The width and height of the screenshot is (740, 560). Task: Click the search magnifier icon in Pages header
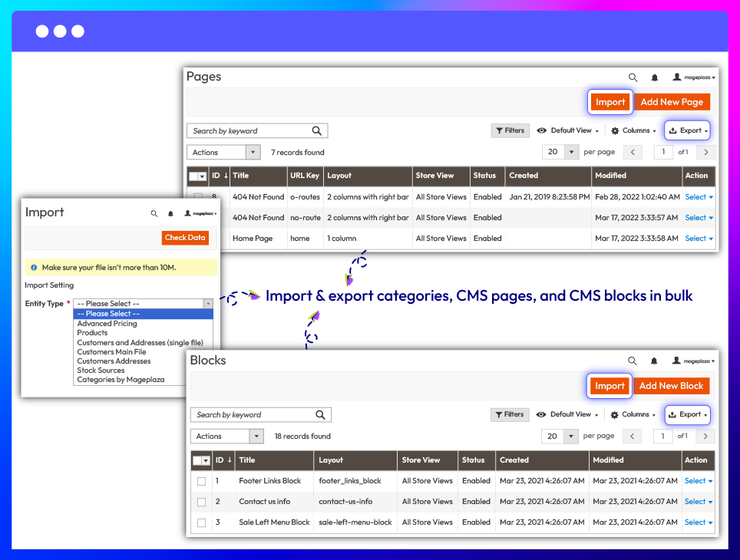click(633, 77)
